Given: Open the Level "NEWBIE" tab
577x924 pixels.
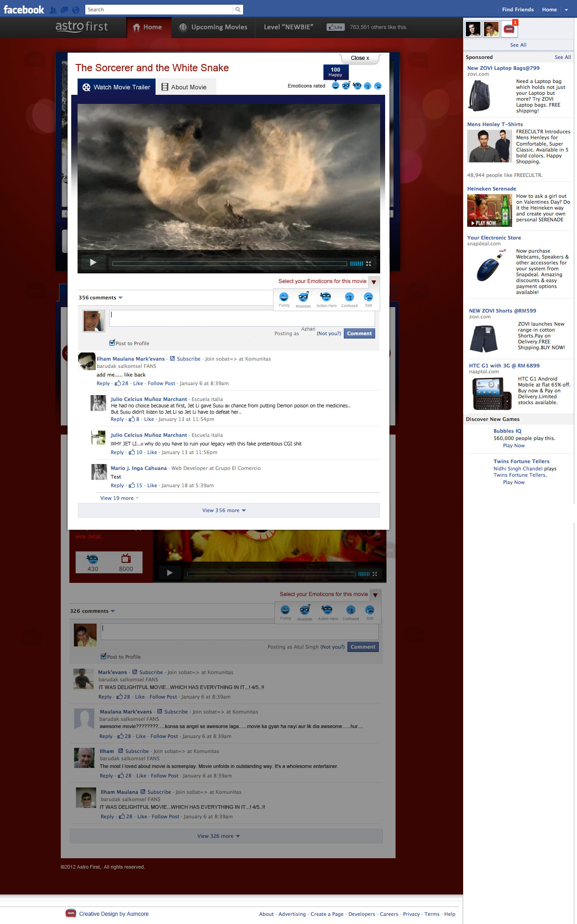Looking at the screenshot, I should [288, 27].
